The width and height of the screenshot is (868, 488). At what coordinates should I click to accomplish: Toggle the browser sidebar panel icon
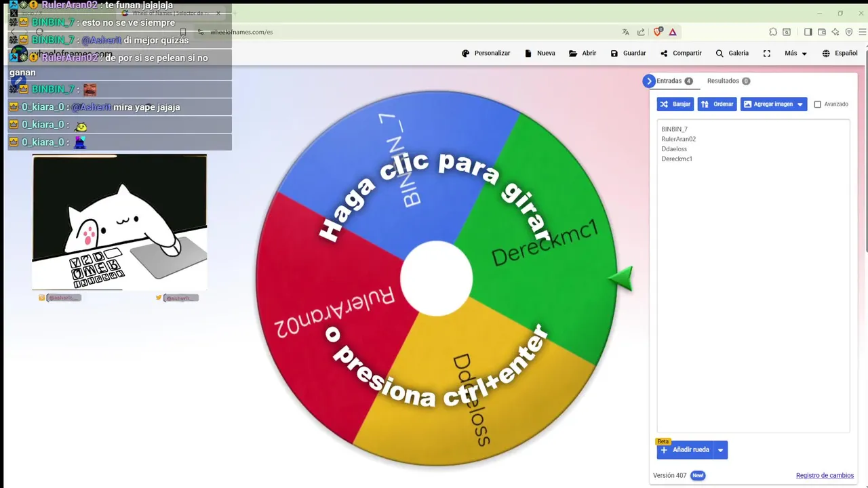(x=808, y=32)
